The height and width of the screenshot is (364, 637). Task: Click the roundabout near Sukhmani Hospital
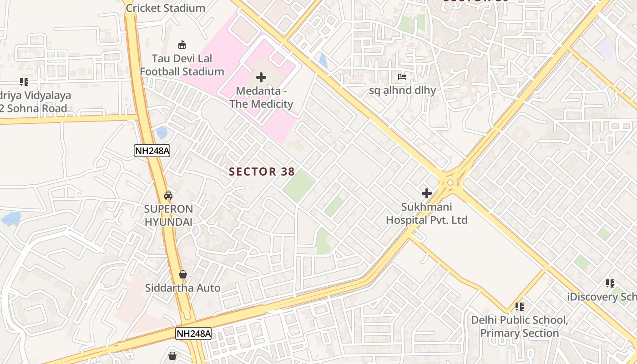pyautogui.click(x=450, y=182)
